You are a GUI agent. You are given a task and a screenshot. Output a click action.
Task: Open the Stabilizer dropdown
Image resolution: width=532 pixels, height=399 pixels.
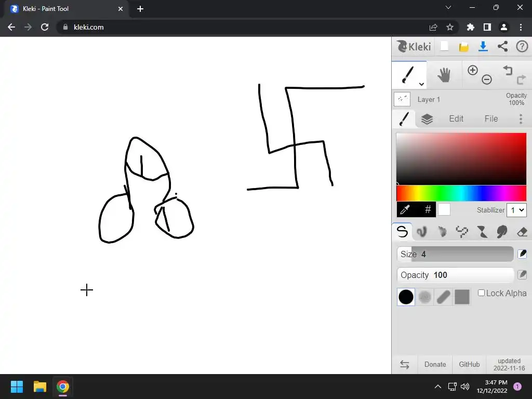[x=516, y=210]
